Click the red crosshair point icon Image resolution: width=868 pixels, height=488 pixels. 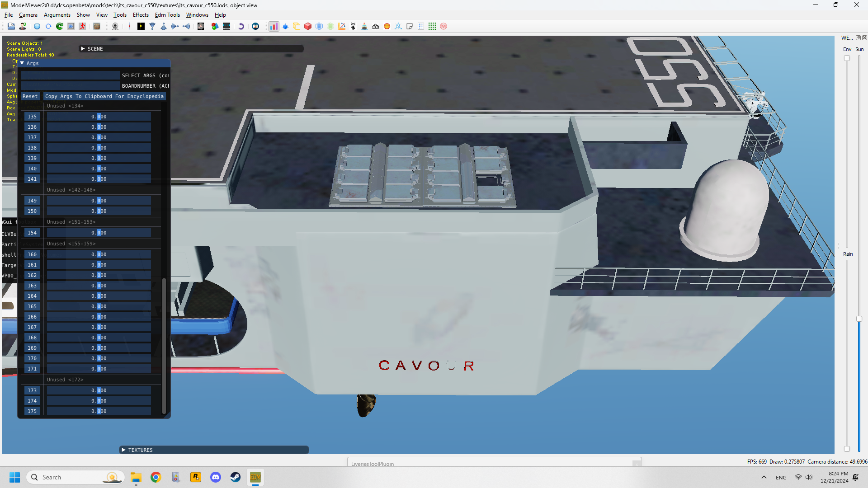click(x=129, y=26)
